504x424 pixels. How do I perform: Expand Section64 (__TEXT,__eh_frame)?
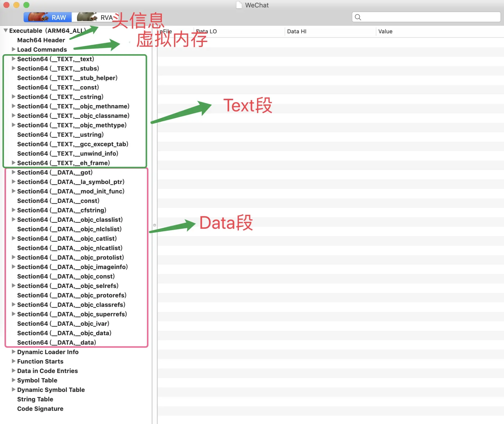click(x=13, y=163)
